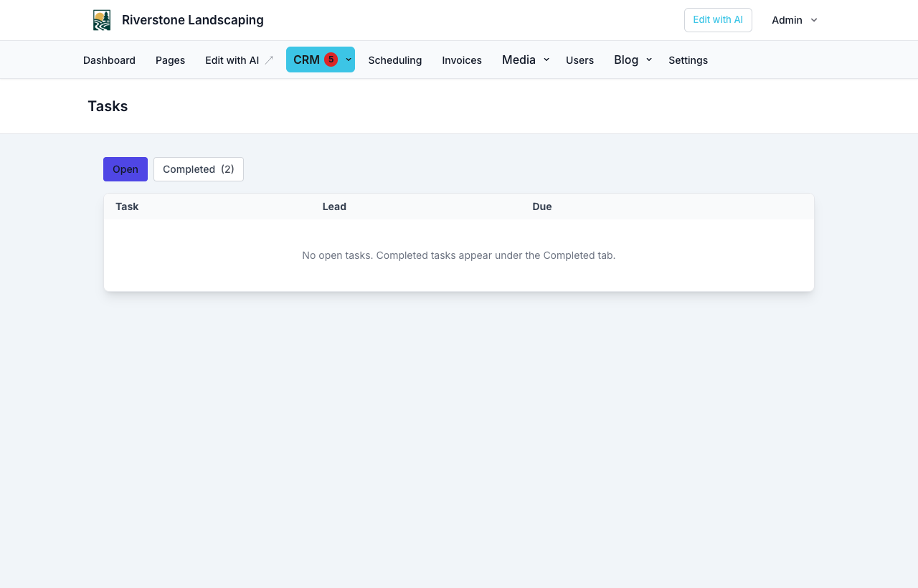Click the Riverstone Landscaping logo icon
Image resolution: width=918 pixels, height=588 pixels.
point(102,20)
